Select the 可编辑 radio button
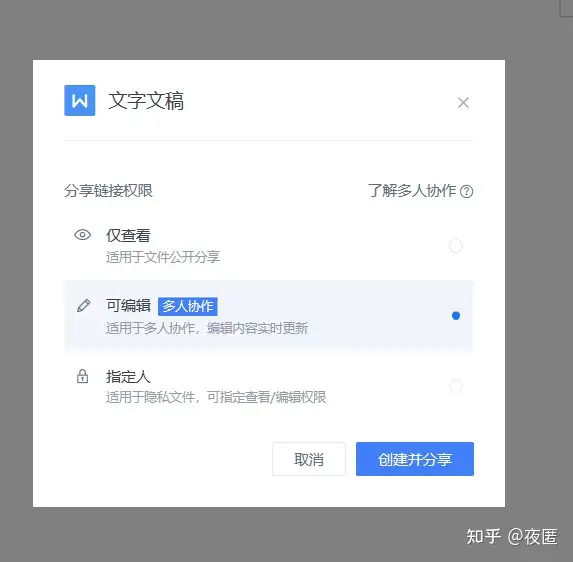 tap(456, 315)
